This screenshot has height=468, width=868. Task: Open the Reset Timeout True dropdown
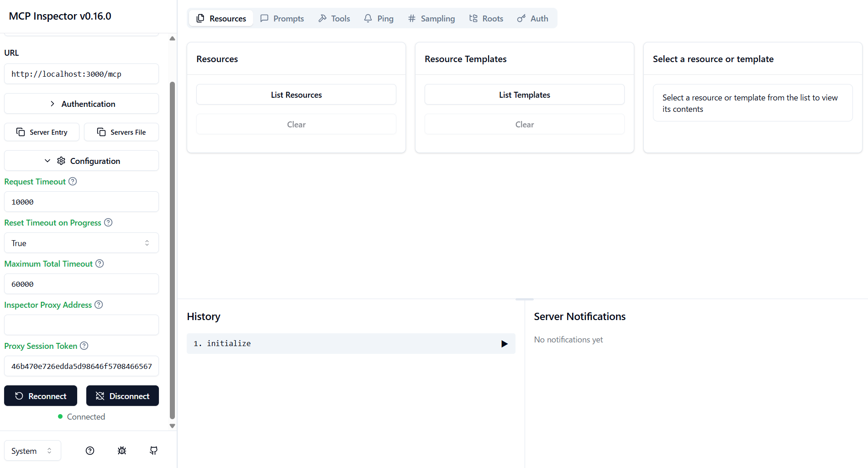[81, 243]
